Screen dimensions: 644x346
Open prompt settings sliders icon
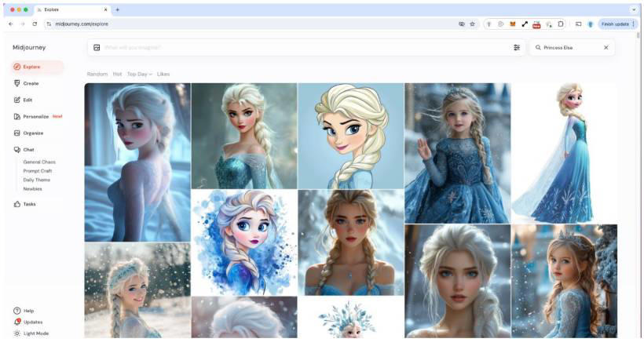coord(517,48)
